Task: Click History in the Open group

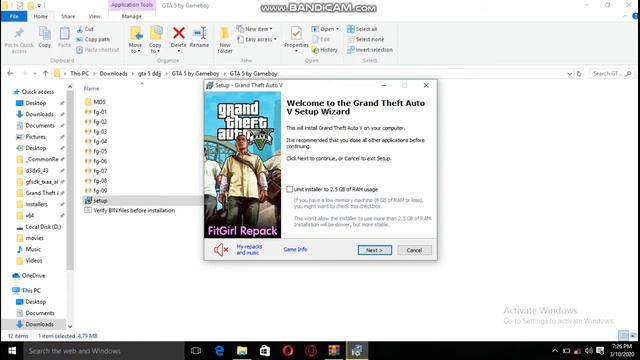Action: tap(324, 50)
